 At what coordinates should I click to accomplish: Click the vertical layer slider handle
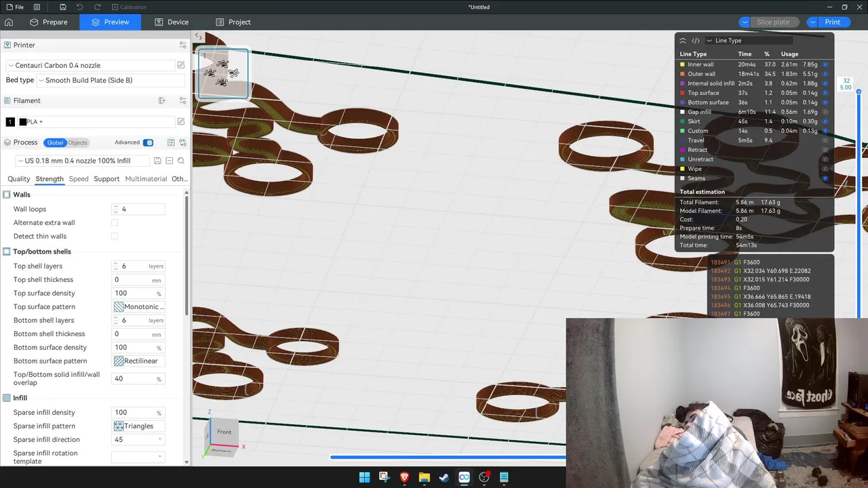pyautogui.click(x=859, y=91)
